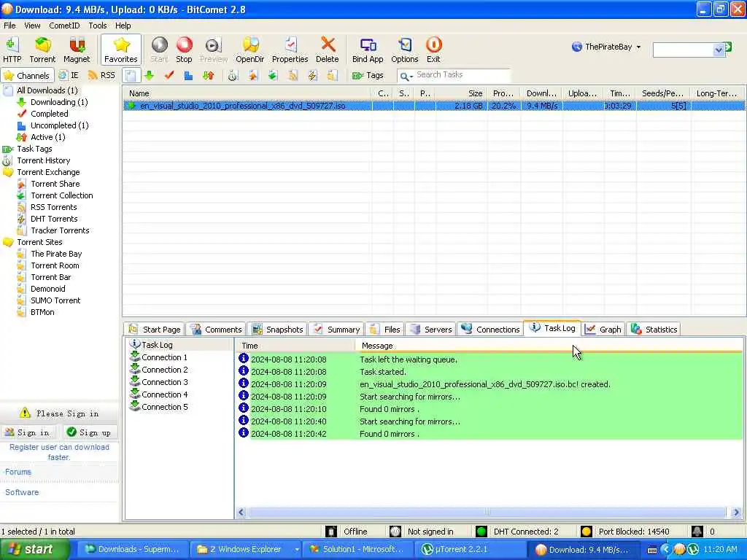Add a new HTTP download task
This screenshot has width=747, height=560.
coord(12,50)
